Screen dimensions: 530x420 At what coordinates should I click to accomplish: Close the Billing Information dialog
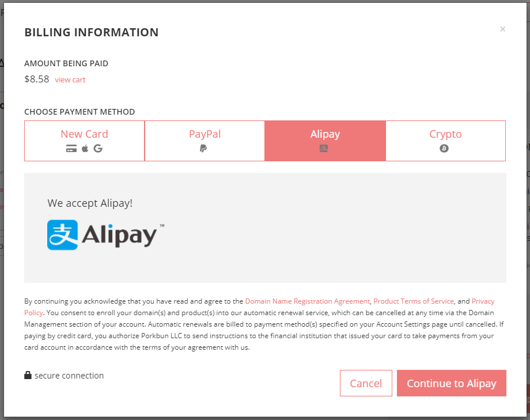pos(502,29)
